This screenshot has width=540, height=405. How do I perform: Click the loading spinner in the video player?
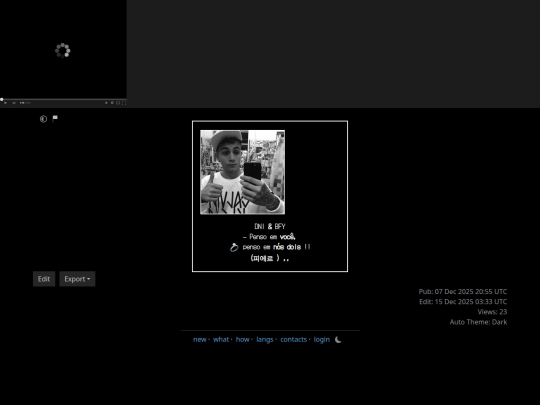pyautogui.click(x=63, y=51)
